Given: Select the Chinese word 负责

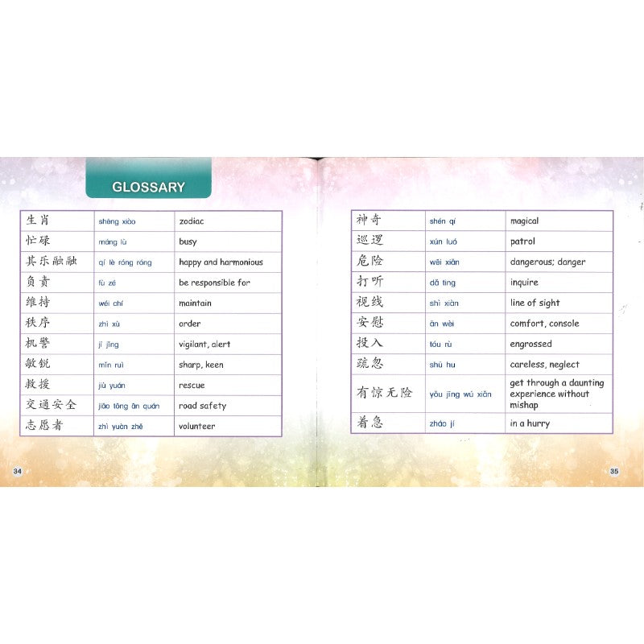Looking at the screenshot, I should pyautogui.click(x=38, y=283).
